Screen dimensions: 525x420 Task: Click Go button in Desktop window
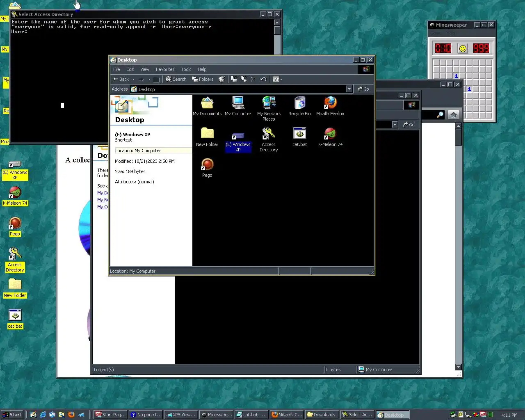(x=363, y=89)
